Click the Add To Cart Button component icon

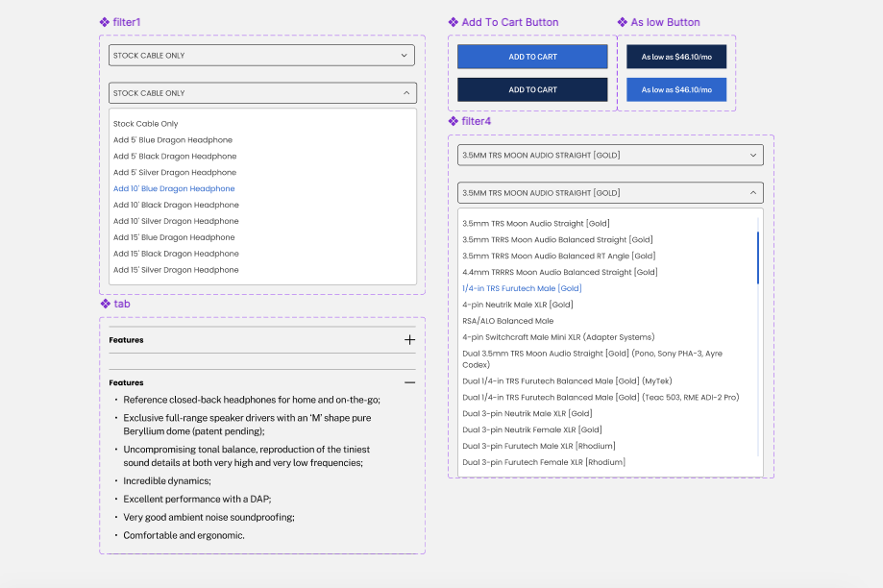pos(454,22)
